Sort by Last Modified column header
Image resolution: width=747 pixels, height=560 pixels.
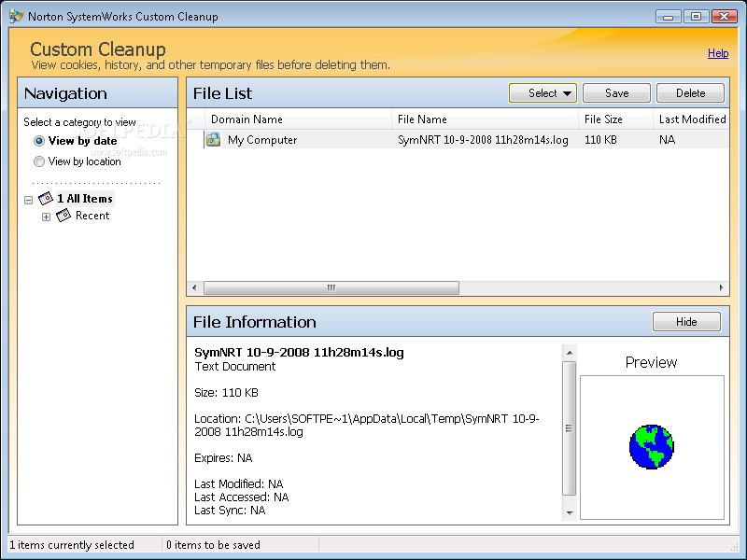point(691,119)
